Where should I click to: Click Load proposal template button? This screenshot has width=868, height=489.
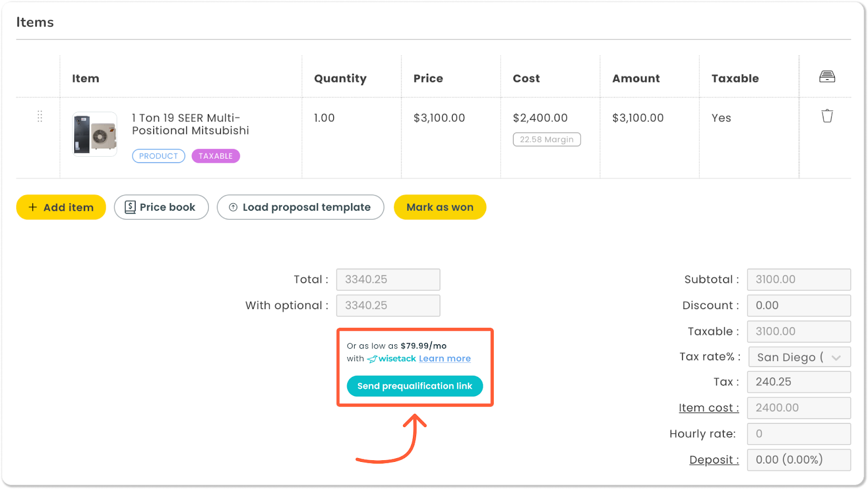pyautogui.click(x=301, y=207)
